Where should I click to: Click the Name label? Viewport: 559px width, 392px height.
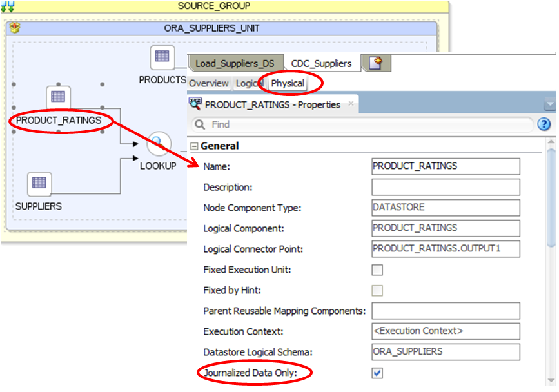click(217, 167)
